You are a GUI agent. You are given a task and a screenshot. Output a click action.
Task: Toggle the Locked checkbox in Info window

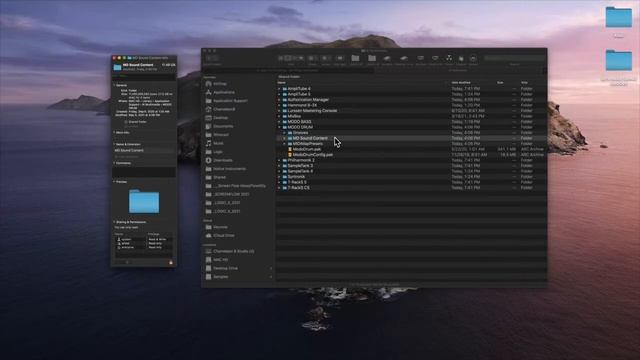pos(126,126)
